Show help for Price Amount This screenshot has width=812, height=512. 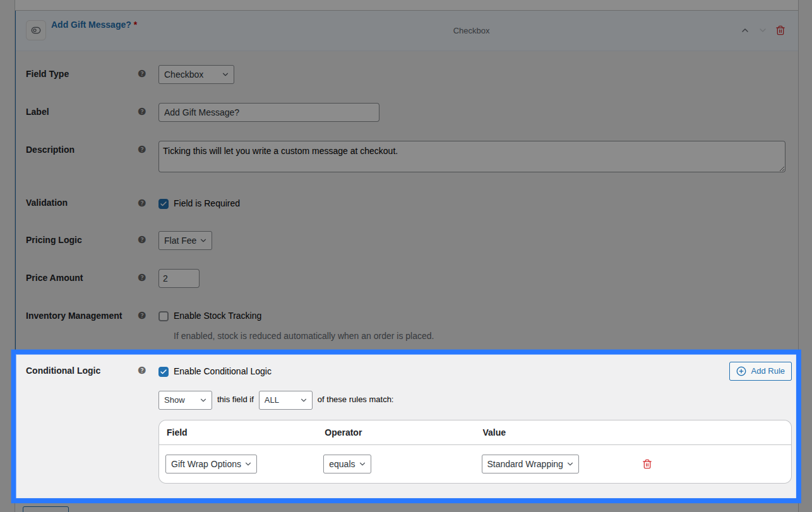pyautogui.click(x=142, y=278)
